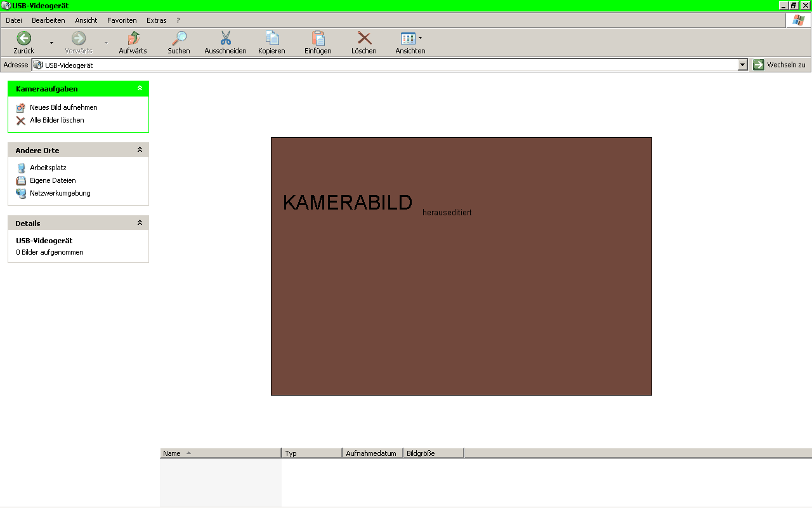
Task: Minimize the USB-Videogerät window
Action: point(783,5)
